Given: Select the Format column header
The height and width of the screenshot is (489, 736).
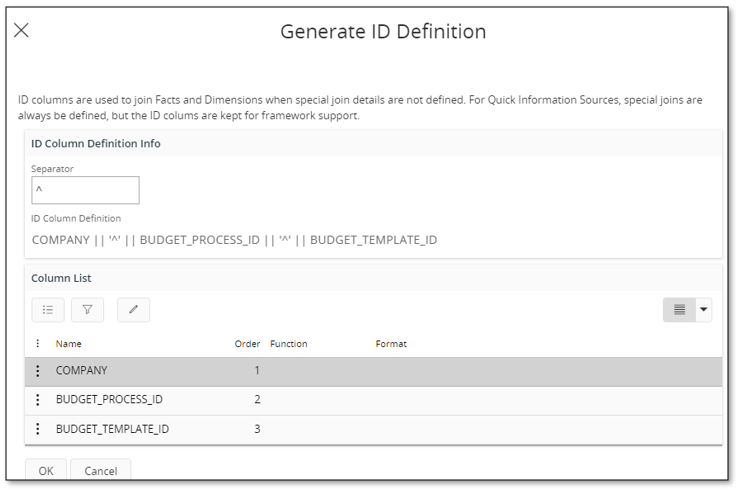Looking at the screenshot, I should [391, 344].
